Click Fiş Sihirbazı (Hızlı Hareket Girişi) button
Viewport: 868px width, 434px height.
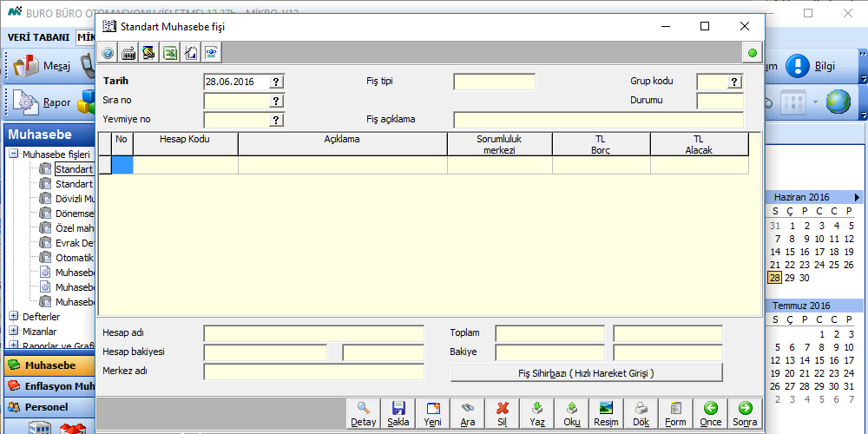(x=587, y=372)
